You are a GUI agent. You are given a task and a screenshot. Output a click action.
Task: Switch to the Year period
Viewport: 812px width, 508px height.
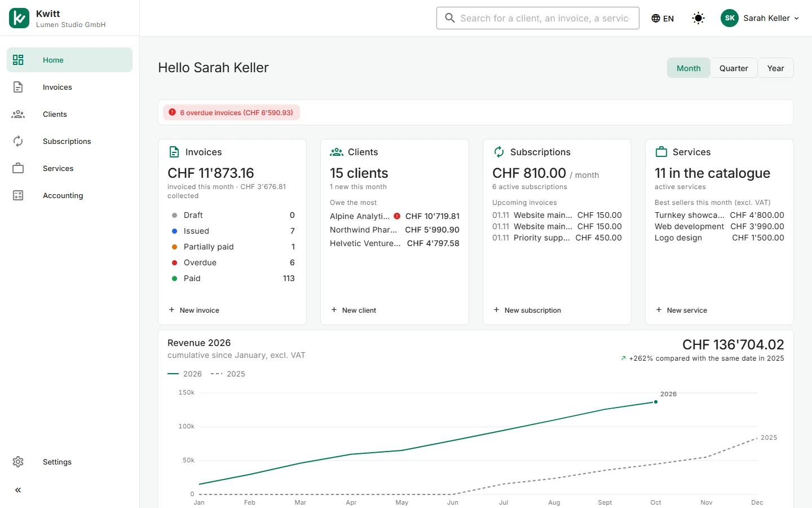[775, 68]
